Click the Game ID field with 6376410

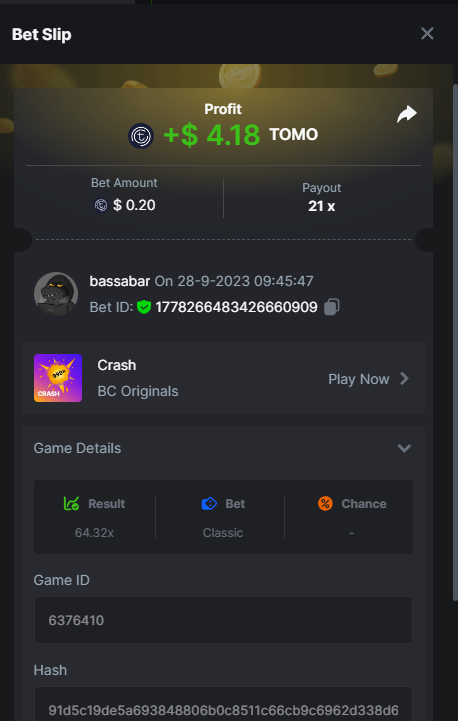(x=223, y=620)
